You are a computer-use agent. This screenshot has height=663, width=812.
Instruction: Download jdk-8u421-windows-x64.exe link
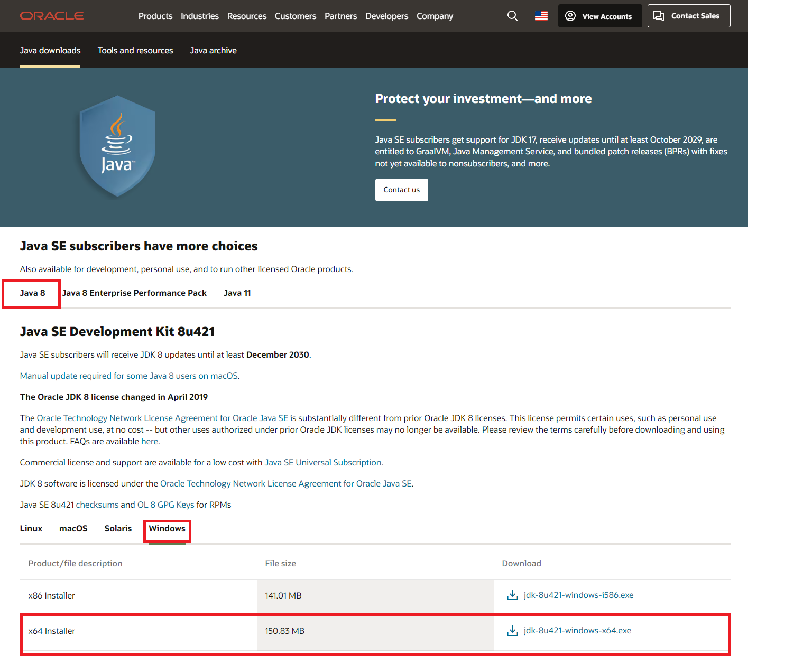point(577,631)
